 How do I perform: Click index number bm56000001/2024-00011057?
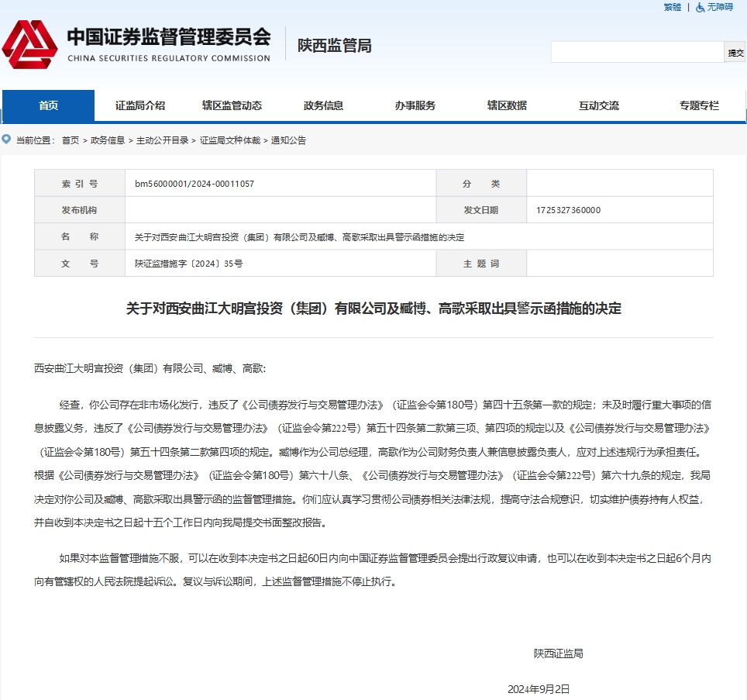coord(194,184)
